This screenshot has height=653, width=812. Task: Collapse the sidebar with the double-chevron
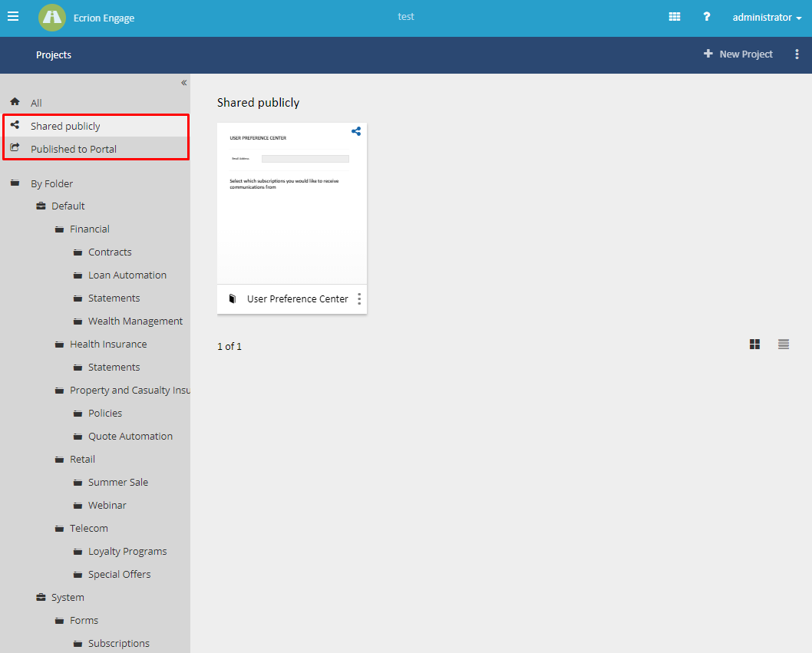tap(183, 82)
